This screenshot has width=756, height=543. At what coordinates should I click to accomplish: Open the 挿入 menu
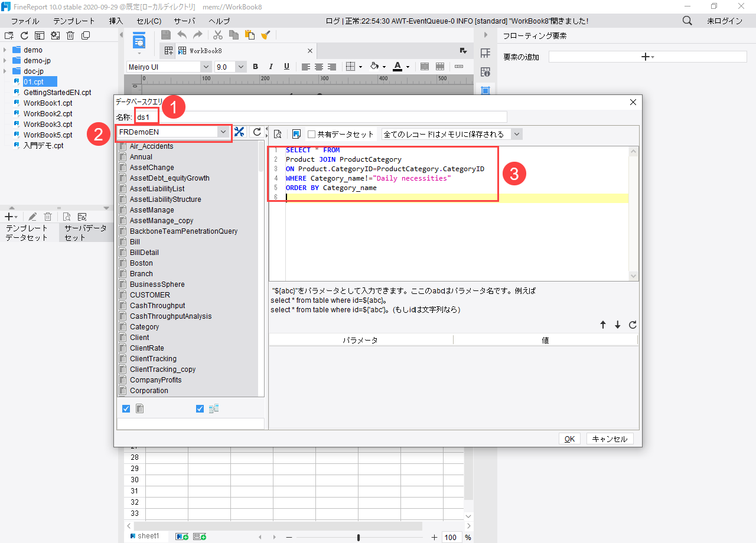tap(116, 21)
